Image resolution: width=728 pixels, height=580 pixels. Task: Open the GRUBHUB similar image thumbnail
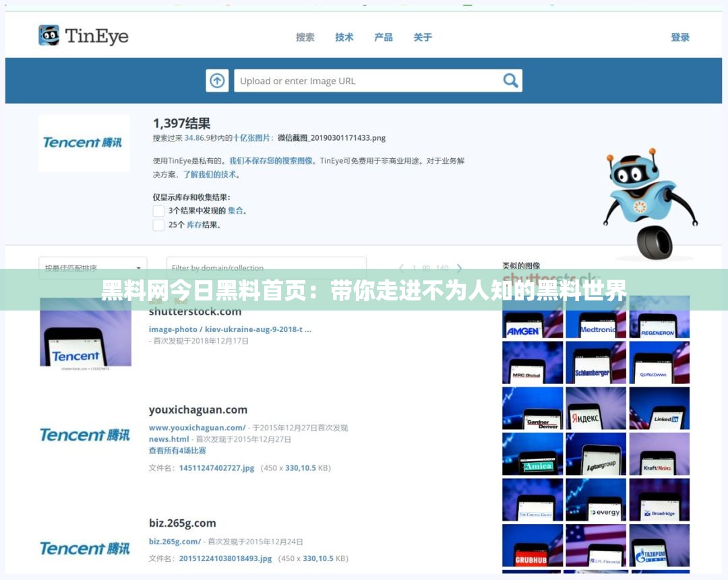(533, 546)
